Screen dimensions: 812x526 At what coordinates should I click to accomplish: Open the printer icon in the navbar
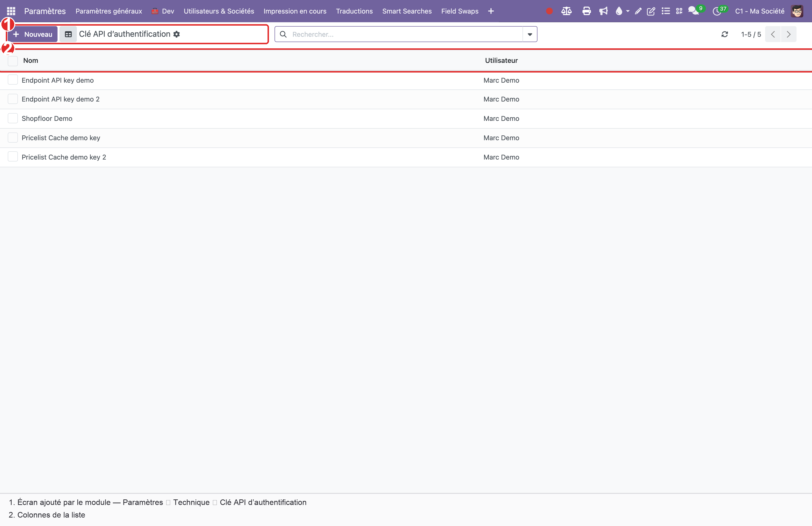click(587, 11)
